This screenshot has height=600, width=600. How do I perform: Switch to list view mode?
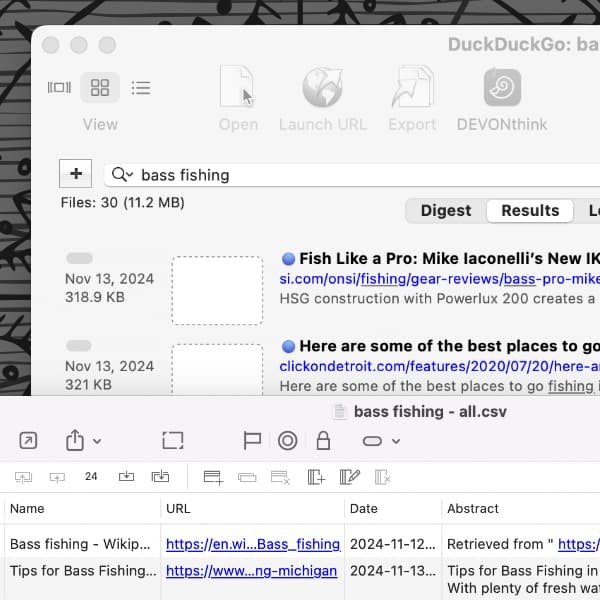(x=141, y=88)
